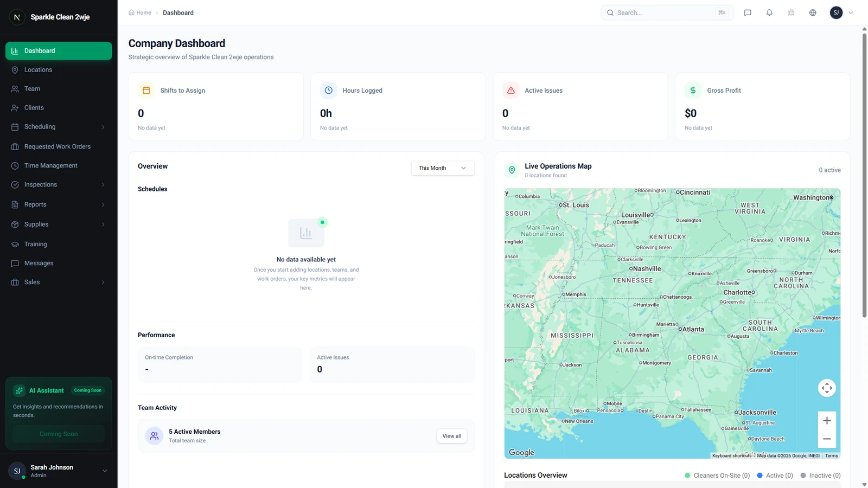Open the This Month period dropdown

(x=443, y=168)
